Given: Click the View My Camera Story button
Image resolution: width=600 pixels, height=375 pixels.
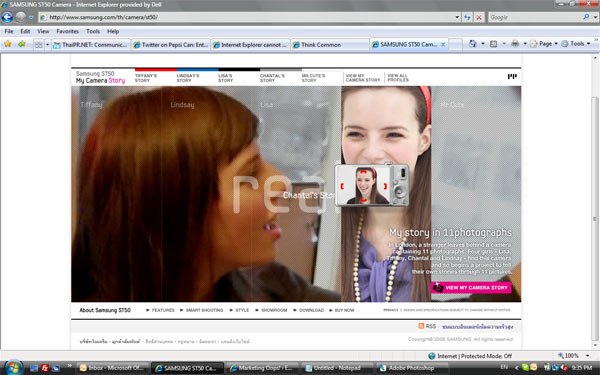Looking at the screenshot, I should point(471,287).
